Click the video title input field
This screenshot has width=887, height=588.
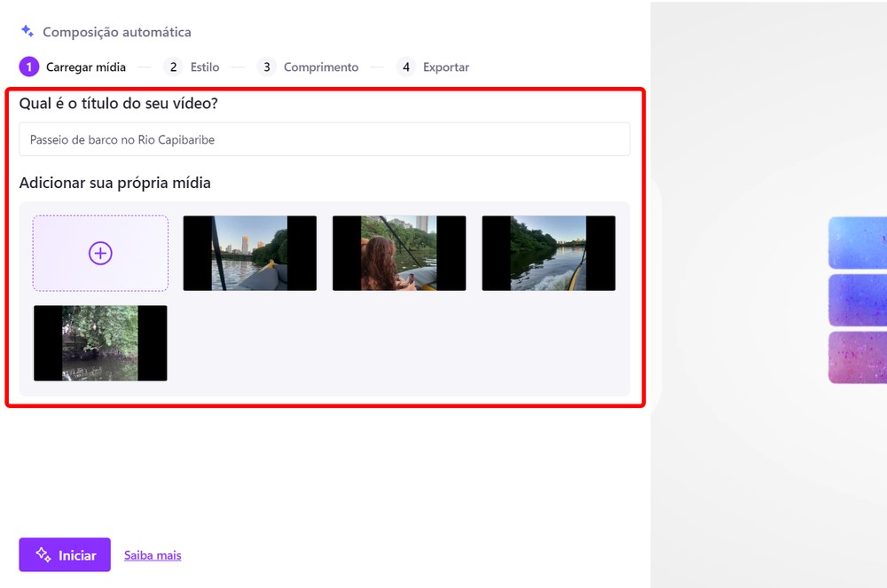coord(322,139)
